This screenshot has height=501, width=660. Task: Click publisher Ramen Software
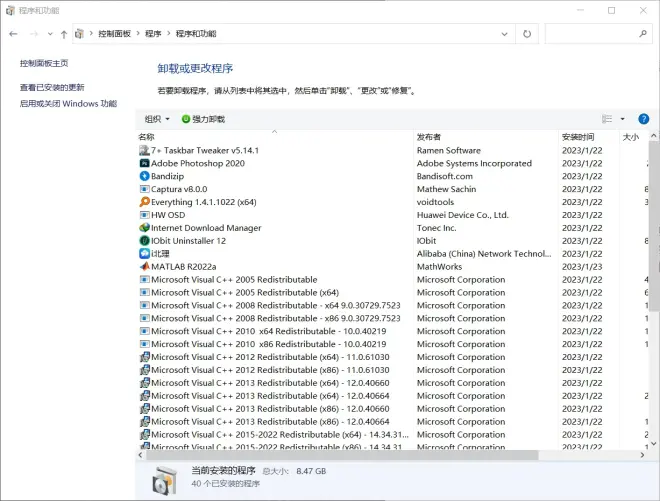tap(449, 150)
